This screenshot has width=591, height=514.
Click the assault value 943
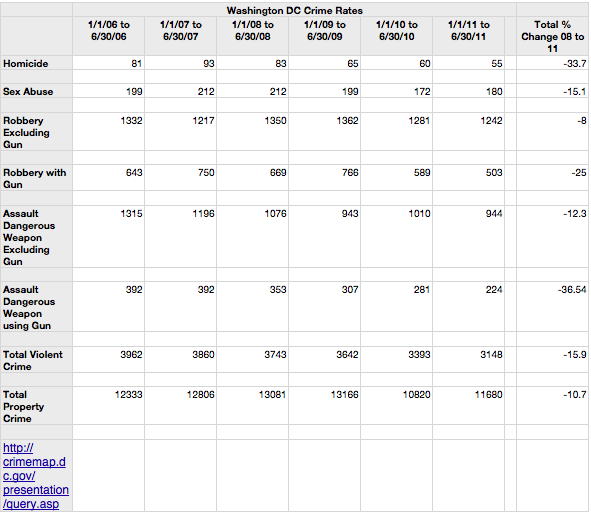pos(350,214)
